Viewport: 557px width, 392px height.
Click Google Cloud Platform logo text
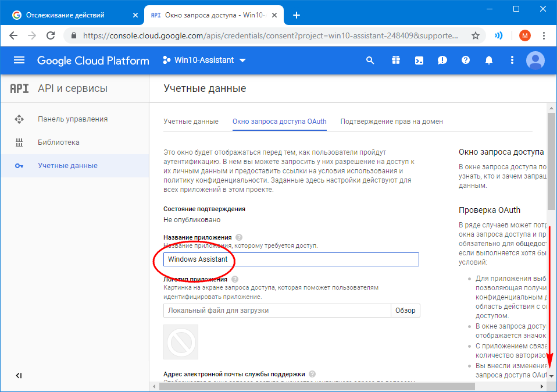[x=93, y=60]
